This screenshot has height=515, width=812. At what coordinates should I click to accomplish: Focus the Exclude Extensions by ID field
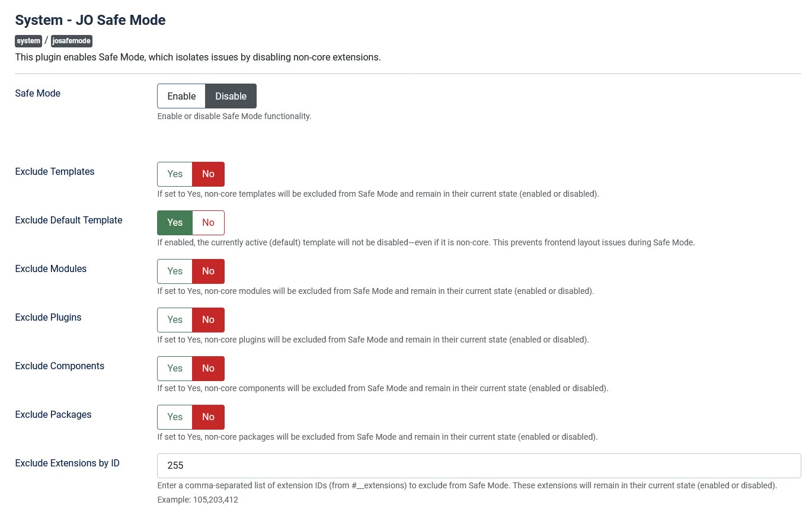(x=478, y=466)
